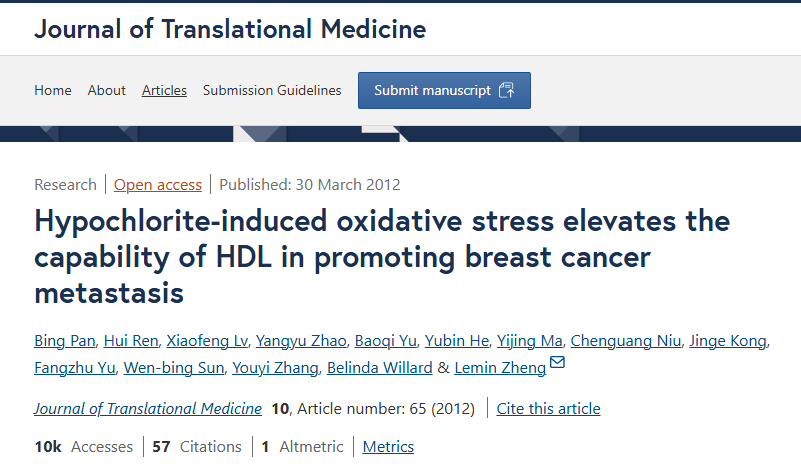This screenshot has width=801, height=470.
Task: Click the upload icon on Submit manuscript
Action: click(x=506, y=90)
